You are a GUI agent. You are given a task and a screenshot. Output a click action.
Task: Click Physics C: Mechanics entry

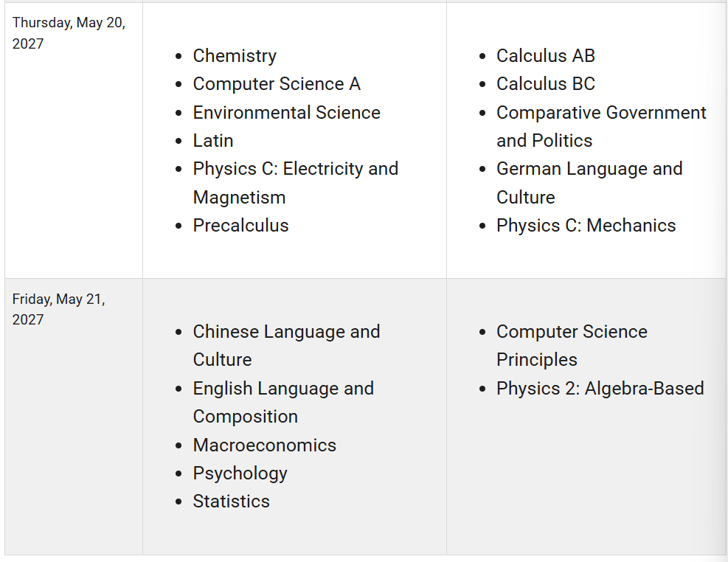click(586, 226)
